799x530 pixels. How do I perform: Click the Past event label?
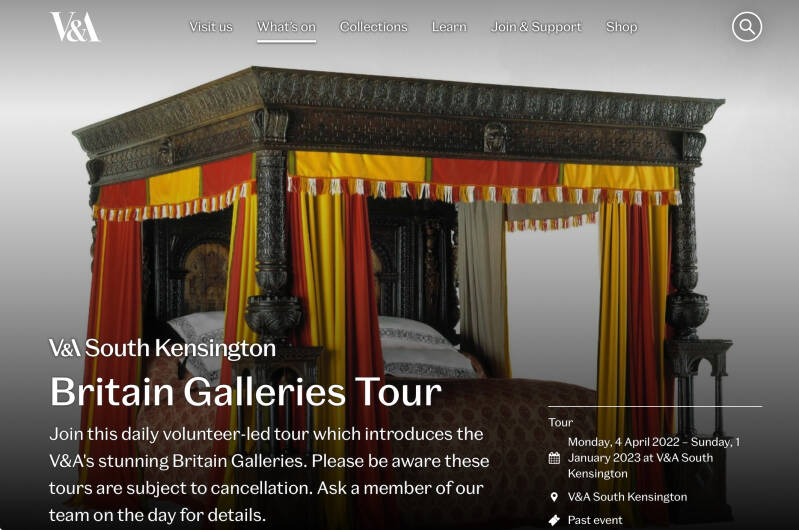(595, 520)
